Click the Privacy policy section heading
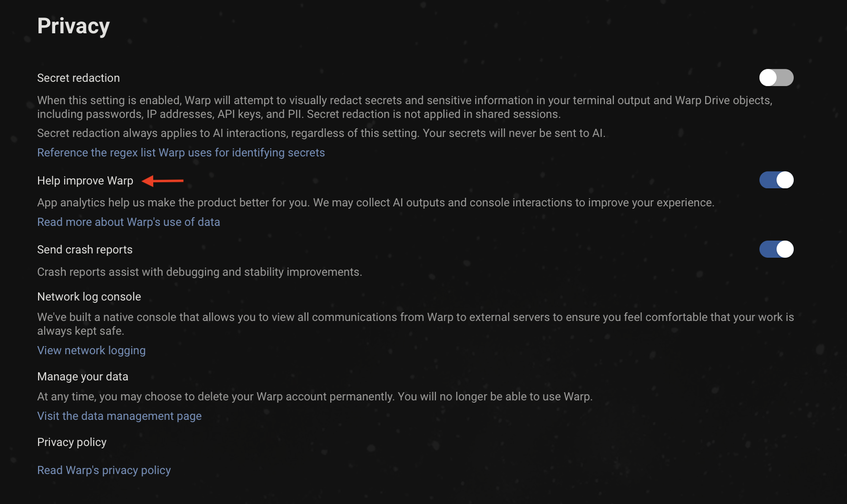This screenshot has width=847, height=504. tap(72, 442)
